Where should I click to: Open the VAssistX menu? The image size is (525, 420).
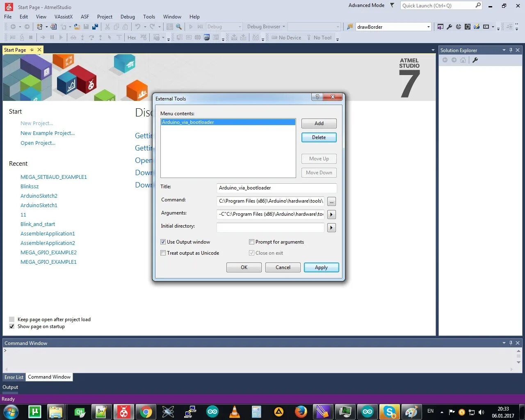click(x=63, y=17)
